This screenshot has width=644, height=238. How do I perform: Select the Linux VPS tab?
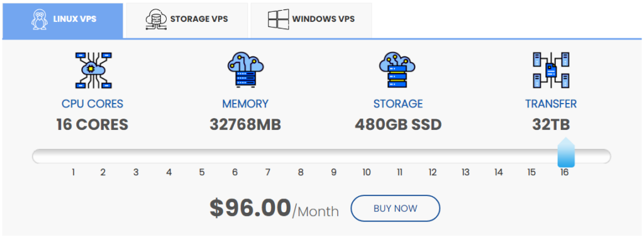click(x=63, y=21)
